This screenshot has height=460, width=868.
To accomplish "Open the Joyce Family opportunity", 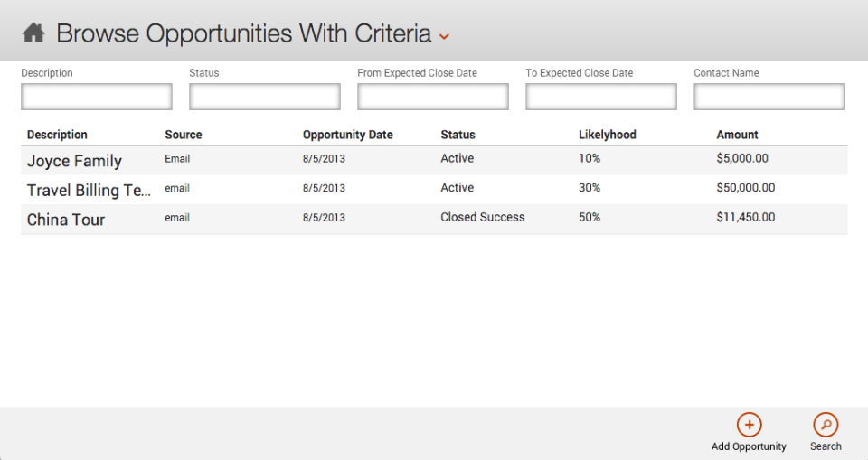I will [74, 161].
